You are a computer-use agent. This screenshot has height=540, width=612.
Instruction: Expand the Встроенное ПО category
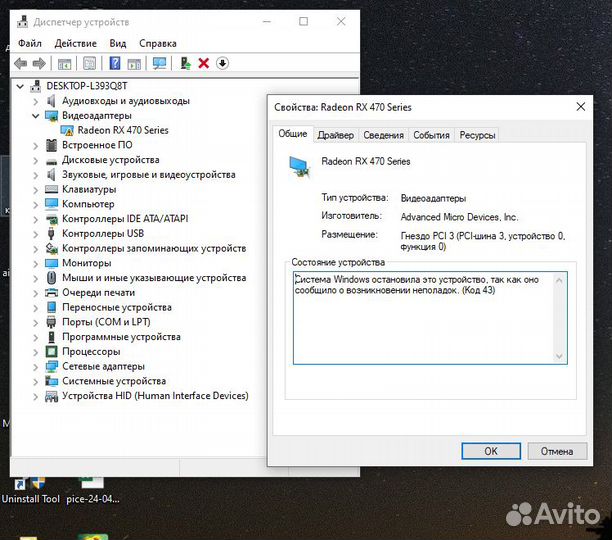36,146
